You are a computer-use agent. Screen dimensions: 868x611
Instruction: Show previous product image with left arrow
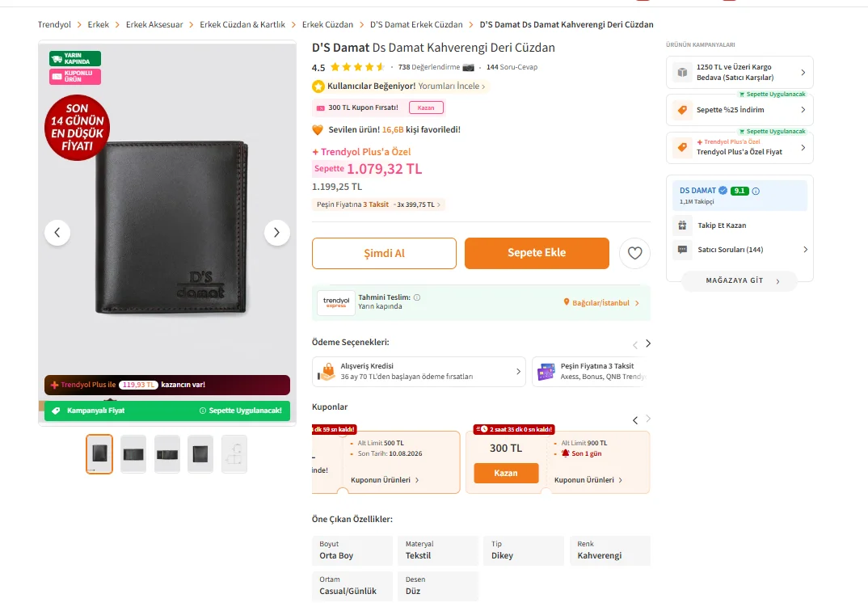pyautogui.click(x=57, y=233)
